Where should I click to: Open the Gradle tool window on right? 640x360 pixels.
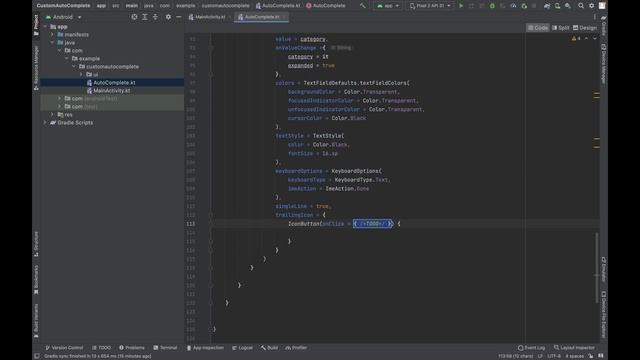click(604, 25)
